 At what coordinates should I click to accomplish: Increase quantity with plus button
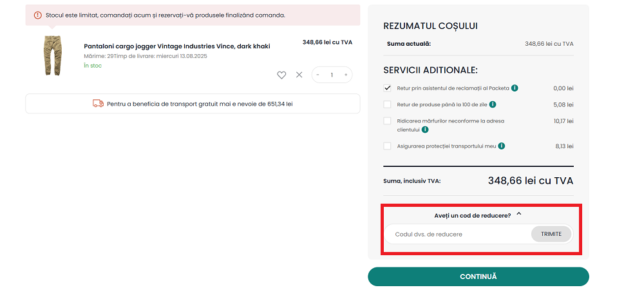tap(346, 75)
